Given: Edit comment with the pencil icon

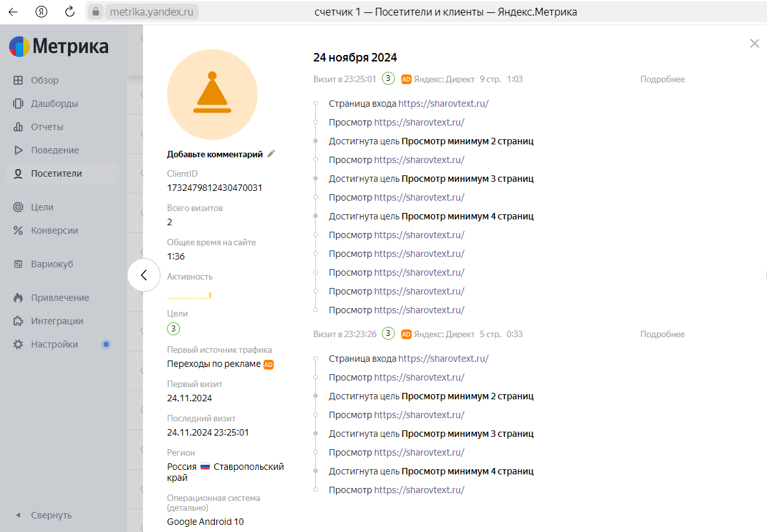Looking at the screenshot, I should coord(271,154).
